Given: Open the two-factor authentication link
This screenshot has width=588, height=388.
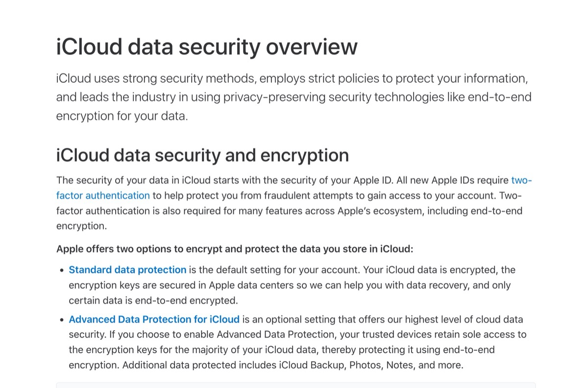Looking at the screenshot, I should click(x=103, y=196).
